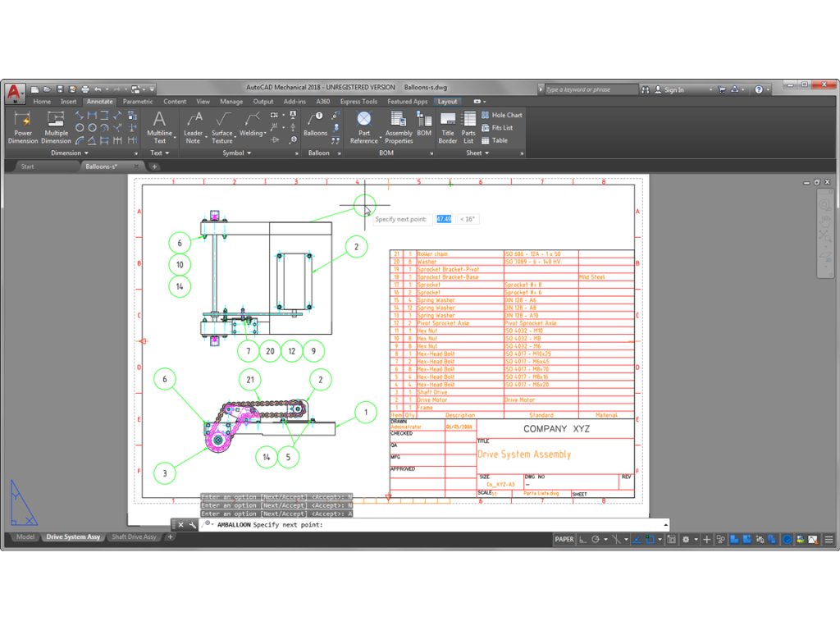
Task: Click the Customization menu icon in status bar
Action: pyautogui.click(x=829, y=540)
